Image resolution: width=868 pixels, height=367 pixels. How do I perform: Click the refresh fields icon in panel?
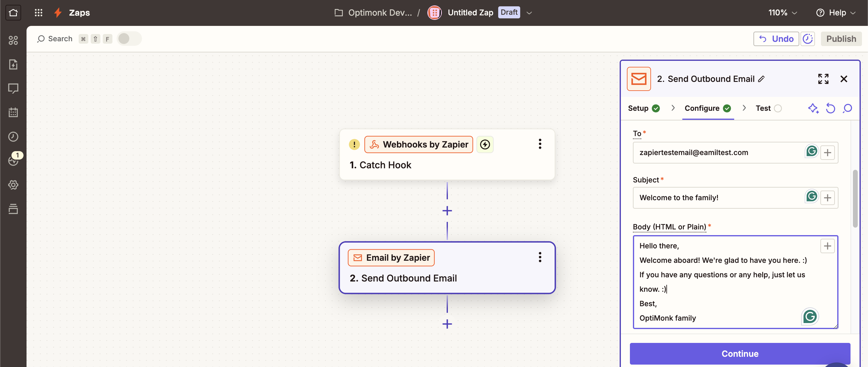[x=830, y=108]
